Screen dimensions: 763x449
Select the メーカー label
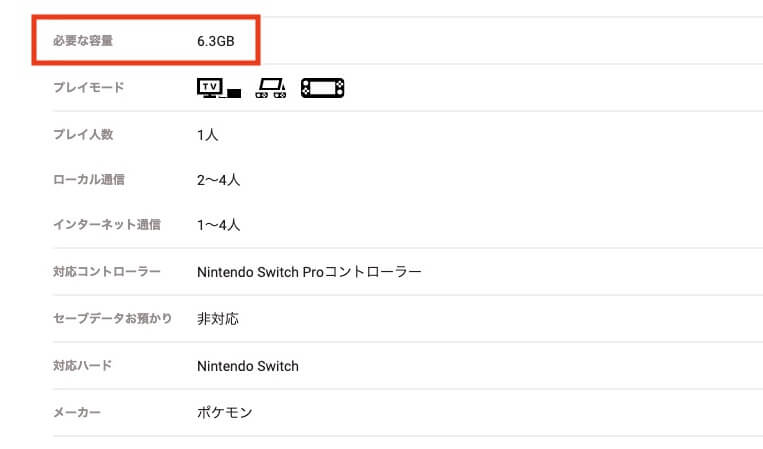[76, 413]
